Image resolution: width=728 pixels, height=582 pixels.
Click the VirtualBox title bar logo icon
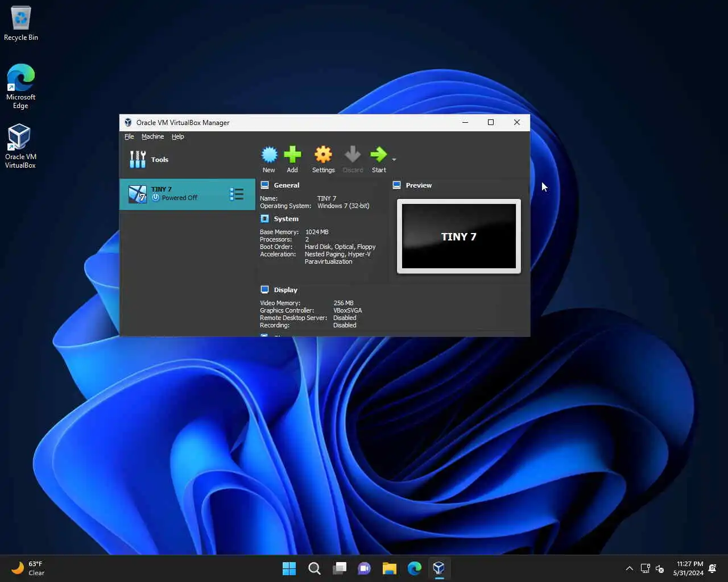point(128,122)
